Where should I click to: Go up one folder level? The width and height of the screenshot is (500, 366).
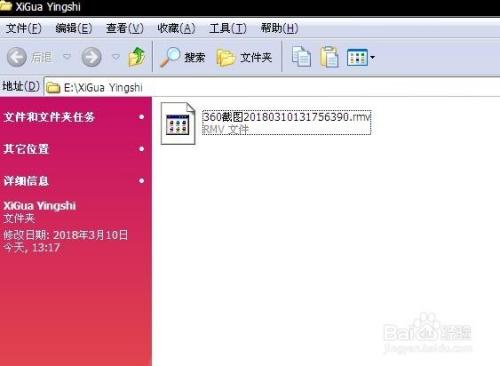[x=137, y=57]
